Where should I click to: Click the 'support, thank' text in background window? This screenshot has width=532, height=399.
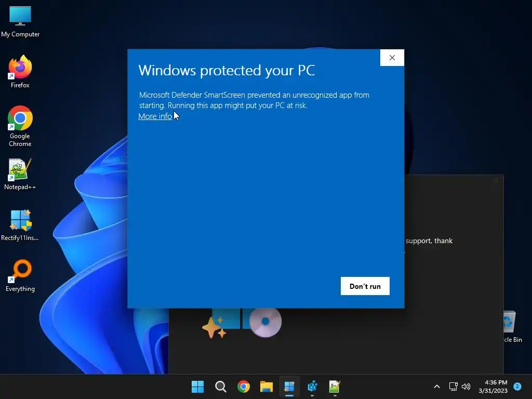pos(429,241)
